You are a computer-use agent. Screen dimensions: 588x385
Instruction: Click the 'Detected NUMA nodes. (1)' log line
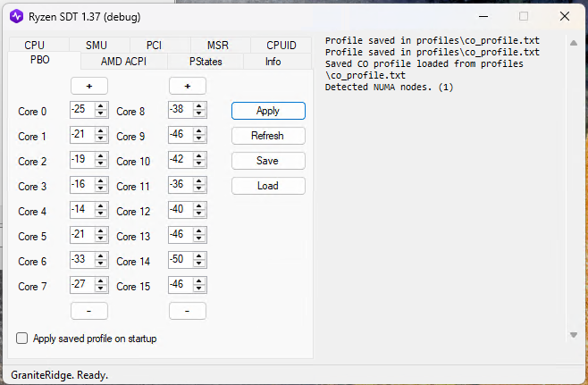point(390,88)
